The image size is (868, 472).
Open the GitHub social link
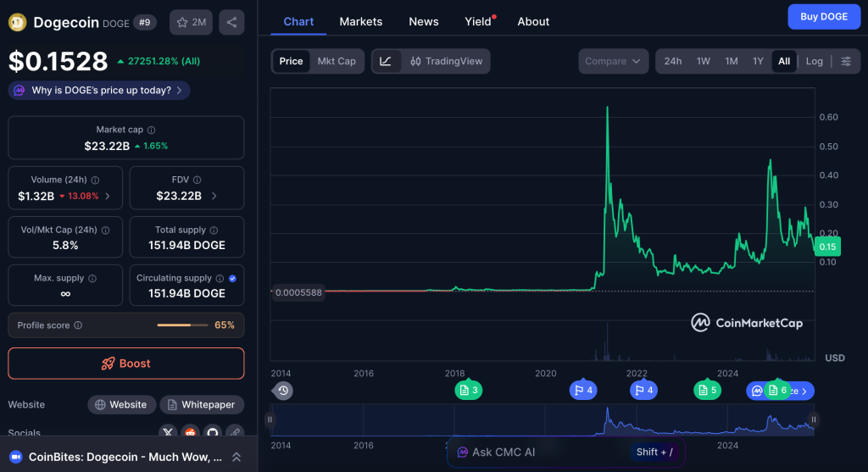point(213,432)
